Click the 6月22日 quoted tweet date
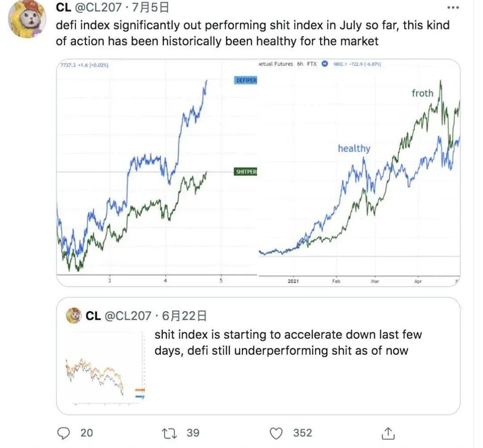This screenshot has width=483, height=448. coord(185,316)
